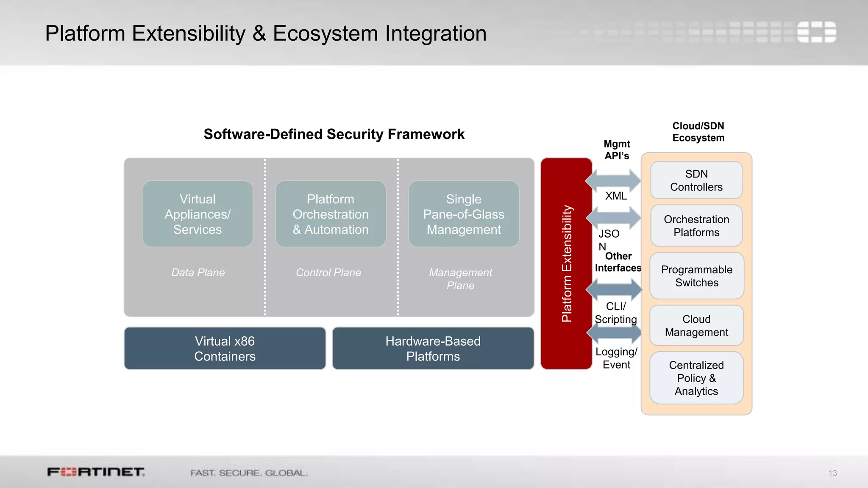The height and width of the screenshot is (488, 868).
Task: Click the slide page number 13
Action: 832,473
